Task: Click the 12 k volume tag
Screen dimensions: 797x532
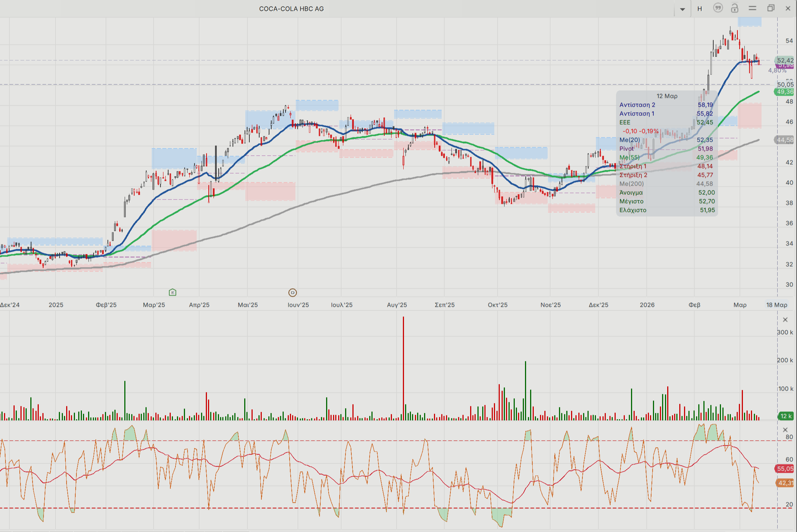Action: pos(785,416)
